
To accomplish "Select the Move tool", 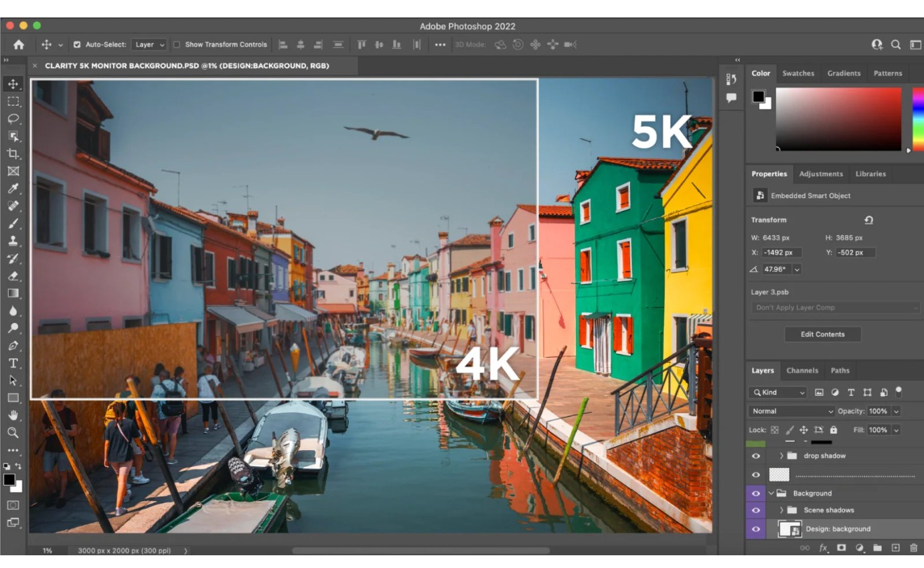I will pyautogui.click(x=13, y=85).
